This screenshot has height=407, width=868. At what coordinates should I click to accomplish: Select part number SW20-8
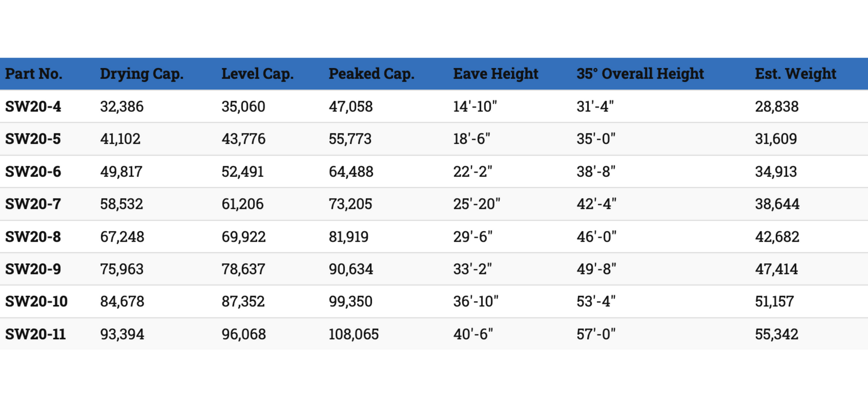[33, 237]
